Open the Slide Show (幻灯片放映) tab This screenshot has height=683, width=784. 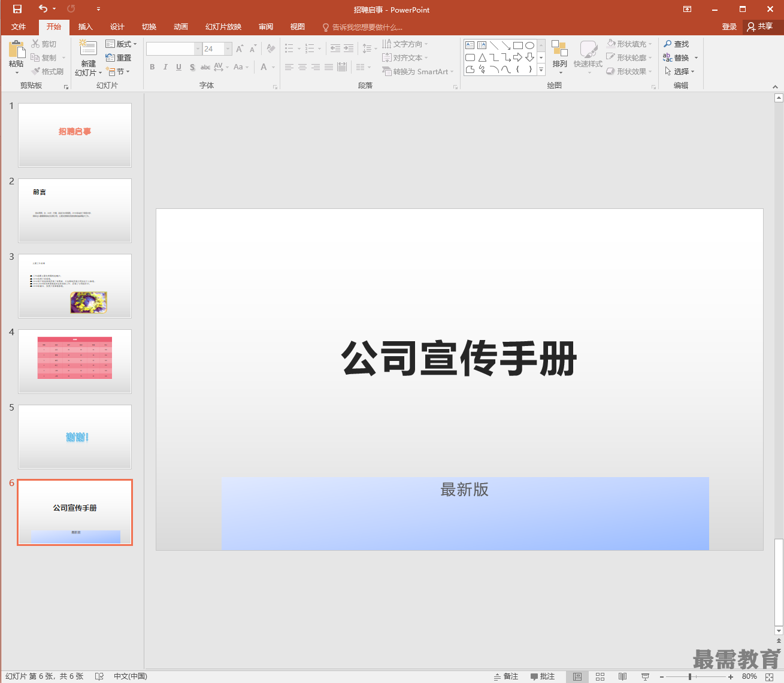click(x=223, y=27)
